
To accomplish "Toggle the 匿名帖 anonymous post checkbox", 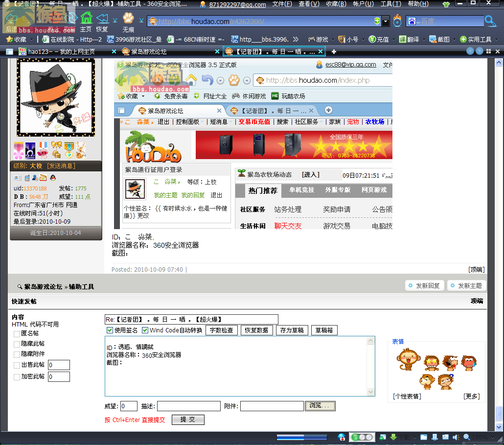I will (17, 334).
